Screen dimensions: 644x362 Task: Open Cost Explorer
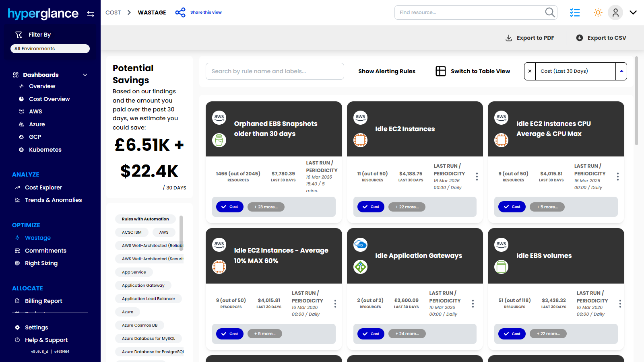(43, 187)
